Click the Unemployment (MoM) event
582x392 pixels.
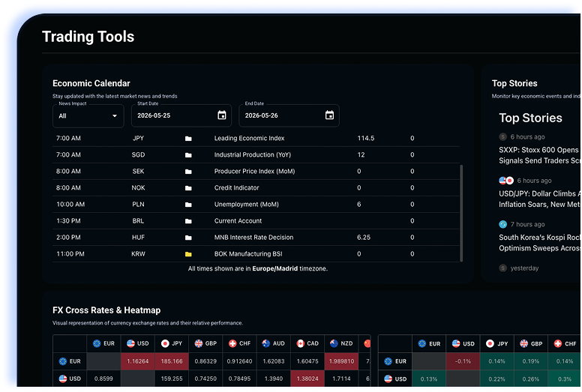[x=247, y=205]
